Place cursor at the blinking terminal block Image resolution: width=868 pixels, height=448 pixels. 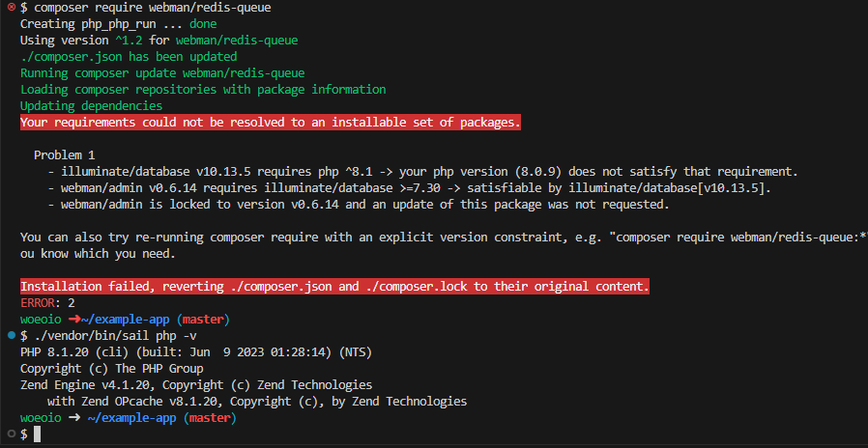click(37, 434)
